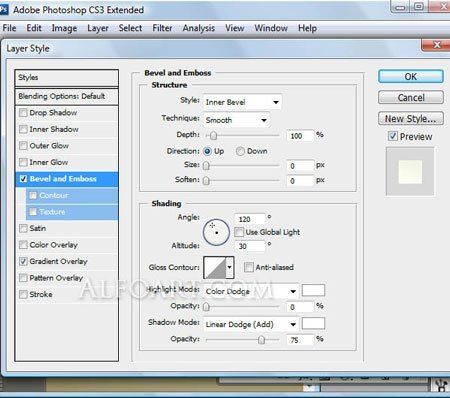This screenshot has height=398, width=450.
Task: Enable the Color Overlay checkbox
Action: [x=23, y=245]
